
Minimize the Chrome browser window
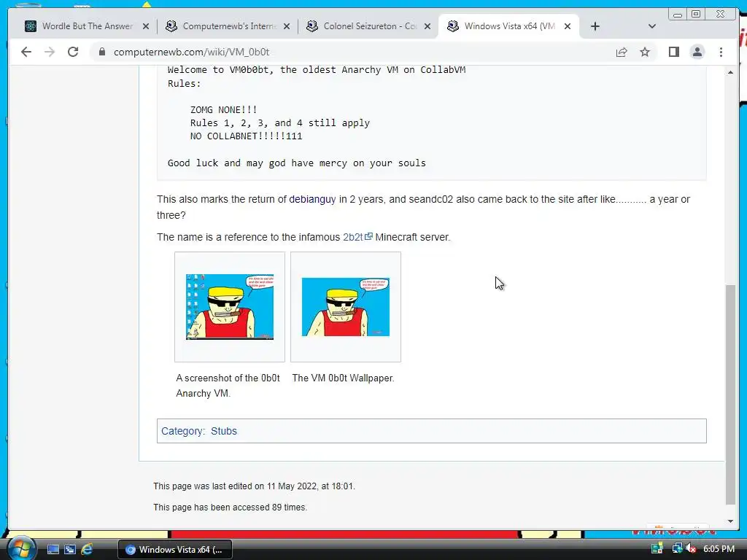(x=677, y=15)
